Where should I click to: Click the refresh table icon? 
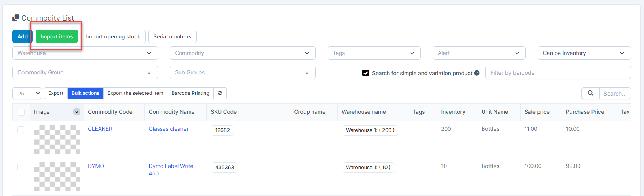220,93
